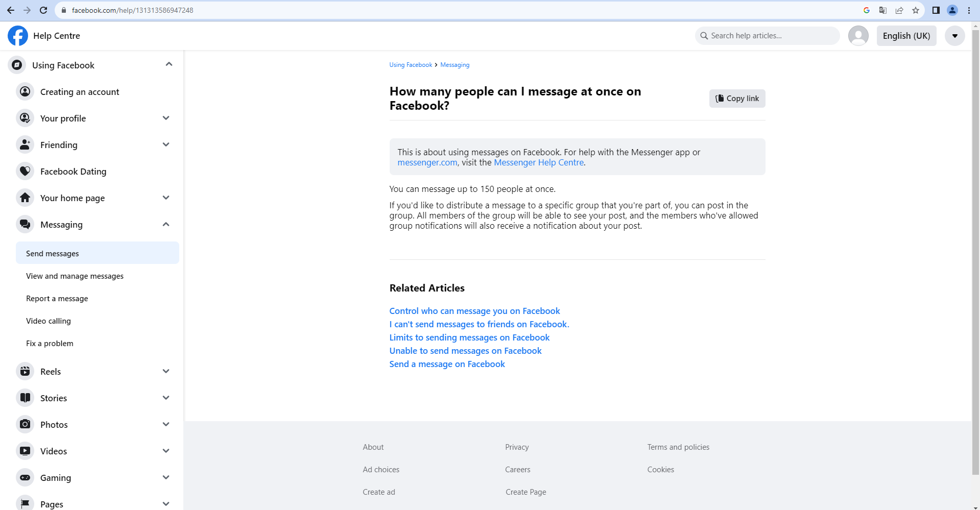Click the Reels icon in sidebar
Screen dimensions: 980x510
(x=25, y=371)
